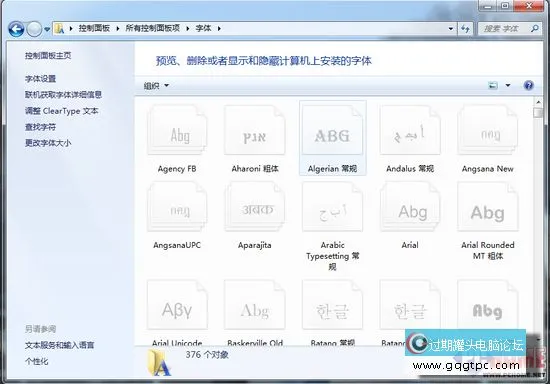Select the Arial Unicode font icon
Viewport: 550px width, 384px height.
pyautogui.click(x=177, y=305)
